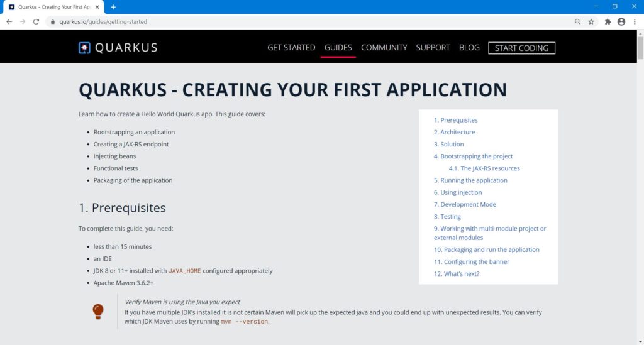Open the GET STARTED menu item

[291, 48]
